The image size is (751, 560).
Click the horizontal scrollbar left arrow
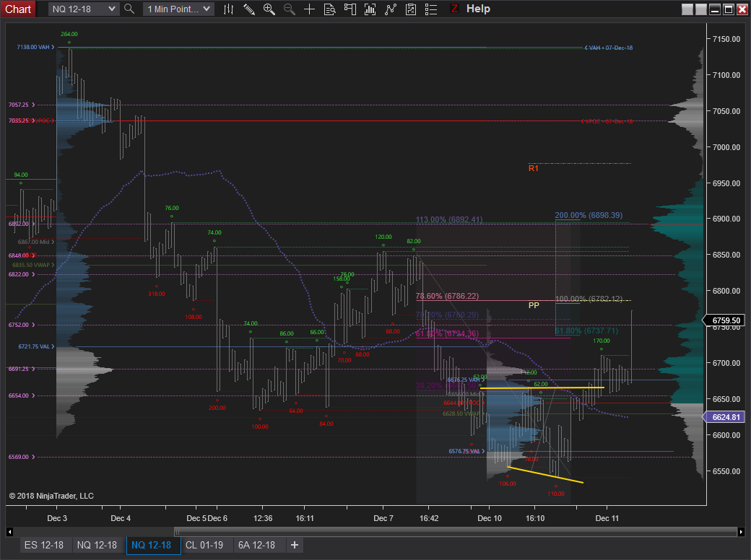coord(9,532)
